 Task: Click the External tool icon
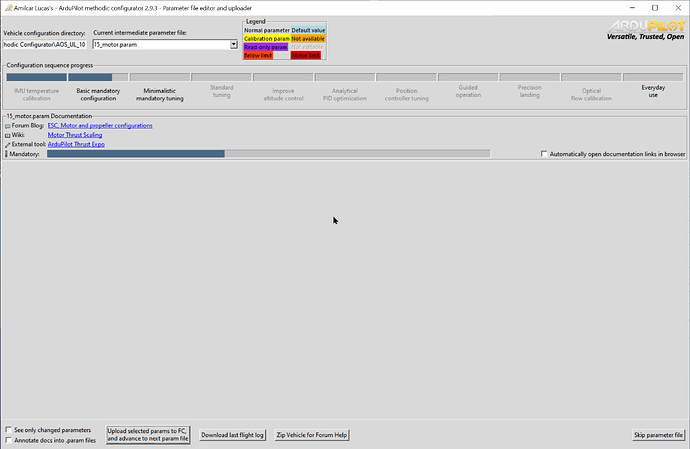point(8,145)
